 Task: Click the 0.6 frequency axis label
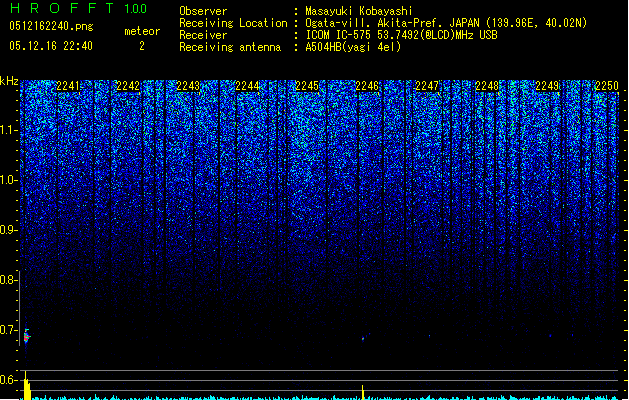coord(9,380)
